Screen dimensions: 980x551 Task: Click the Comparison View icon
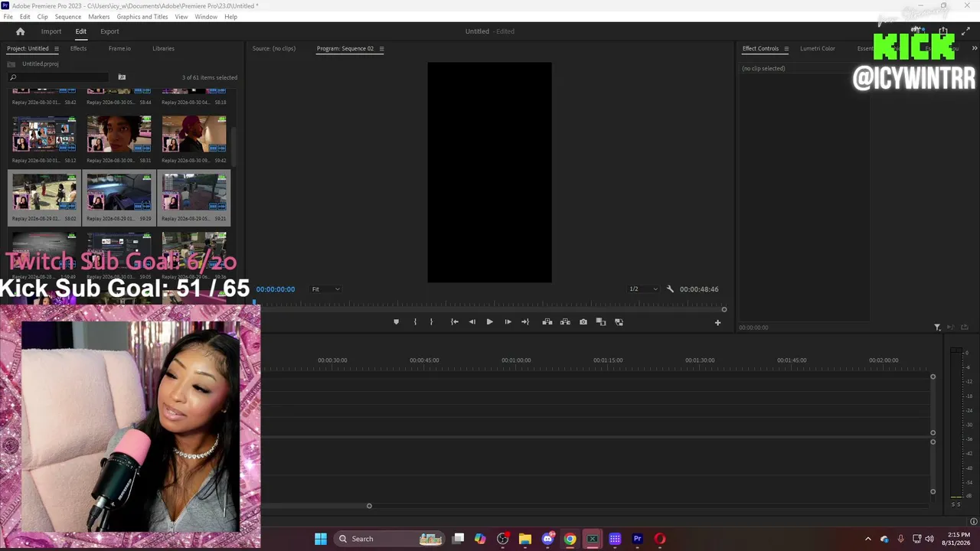coord(601,322)
